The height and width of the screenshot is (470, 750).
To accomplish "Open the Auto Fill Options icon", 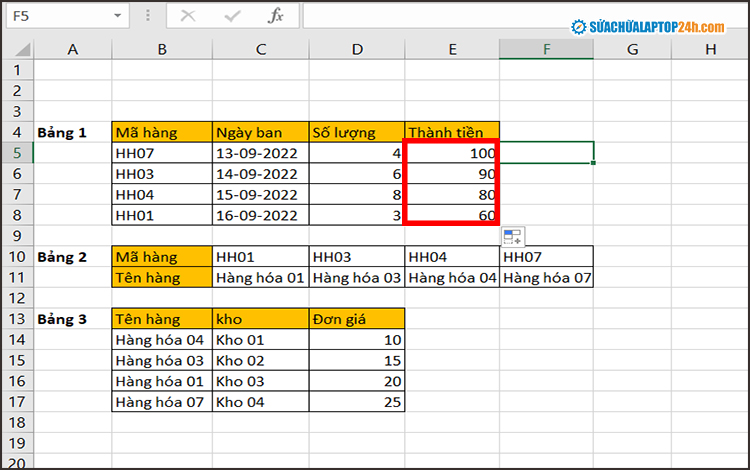I will pos(513,237).
